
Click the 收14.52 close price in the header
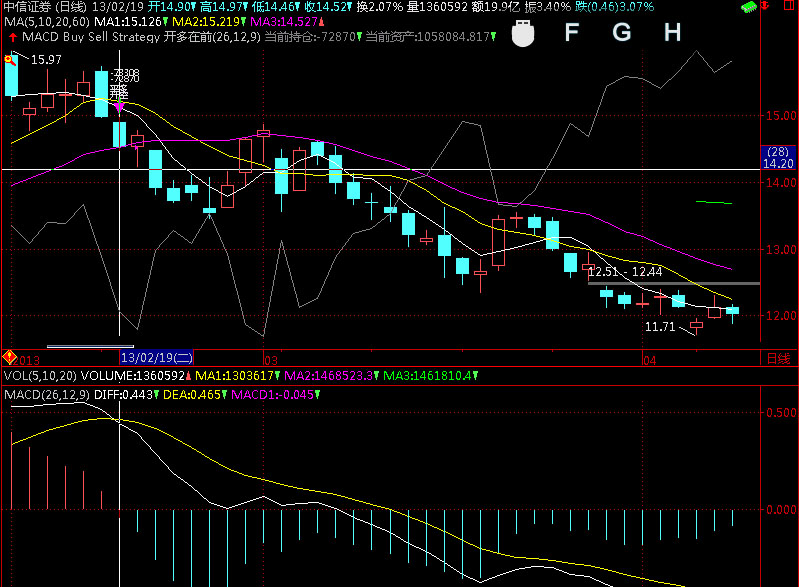(326, 7)
